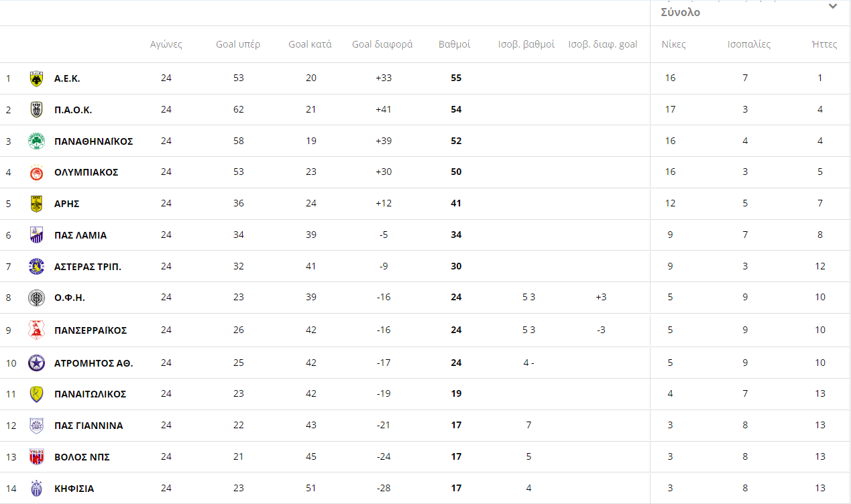This screenshot has height=504, width=851.
Task: Click the Κηφισιά team crest icon
Action: pyautogui.click(x=37, y=489)
